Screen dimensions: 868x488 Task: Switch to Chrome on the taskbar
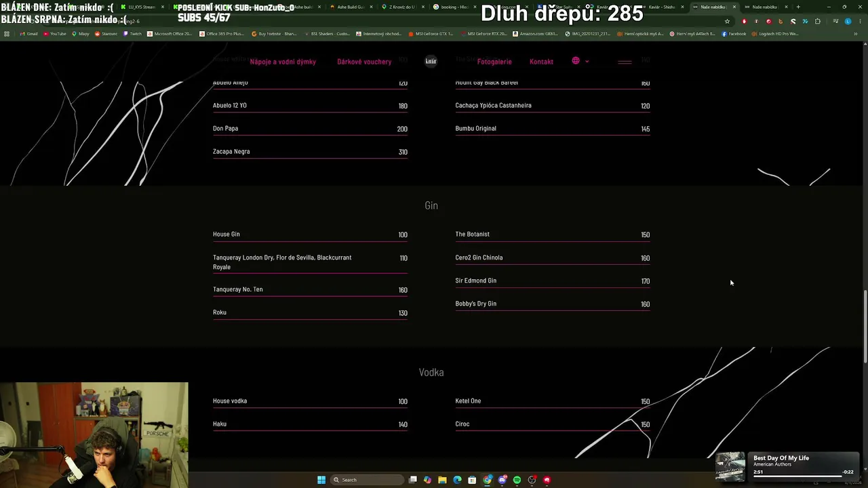487,480
